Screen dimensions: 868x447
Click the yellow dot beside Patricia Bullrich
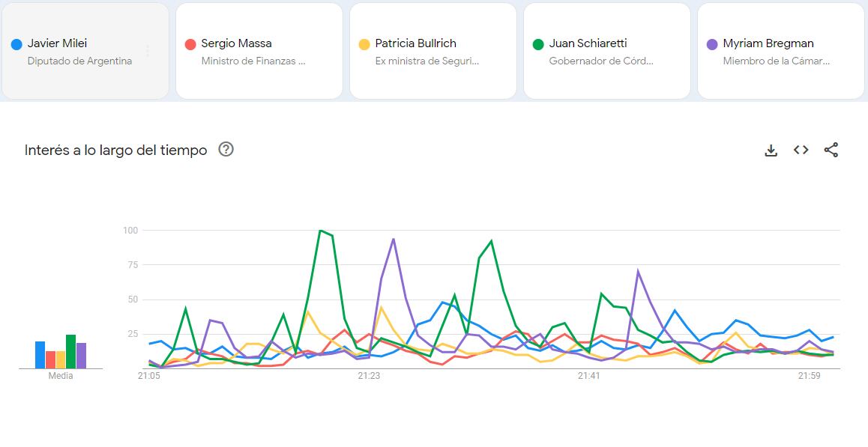tap(364, 44)
